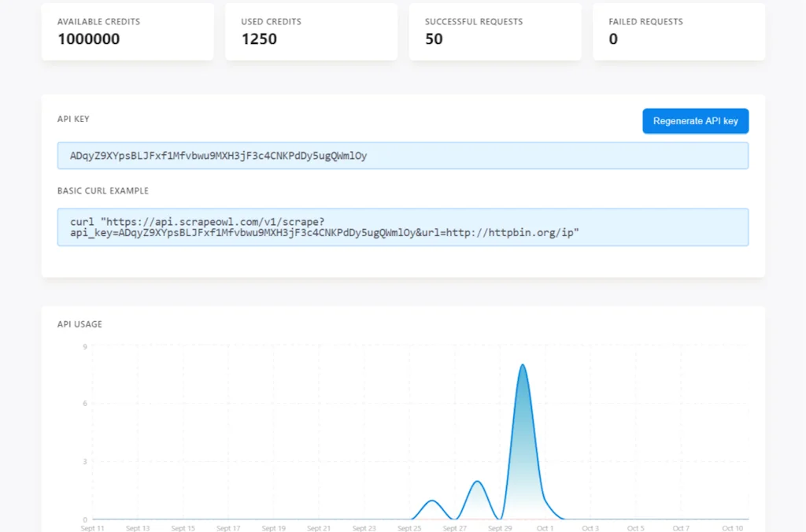Select the Failed Requests card

coord(678,31)
